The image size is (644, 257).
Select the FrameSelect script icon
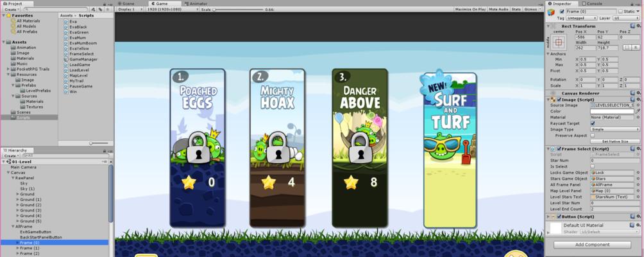tap(66, 54)
